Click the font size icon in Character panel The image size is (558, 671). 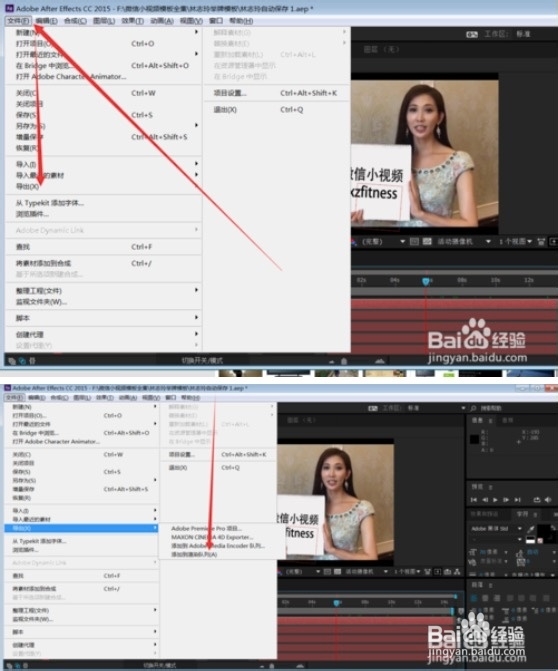[x=472, y=552]
